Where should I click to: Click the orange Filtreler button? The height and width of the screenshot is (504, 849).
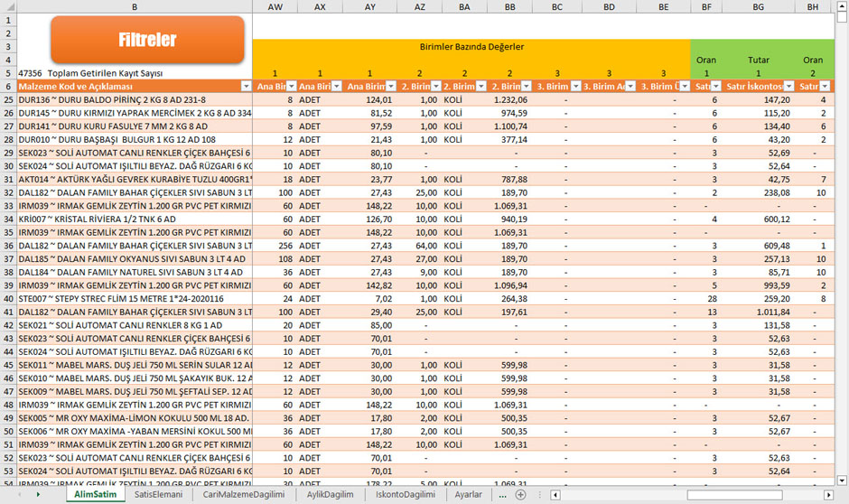(x=147, y=40)
